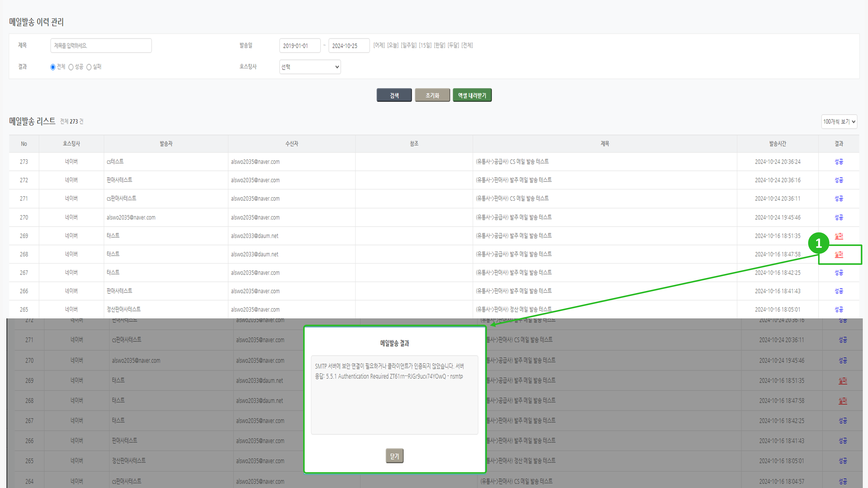
Task: Click the [오늘] date shortcut
Action: point(393,45)
